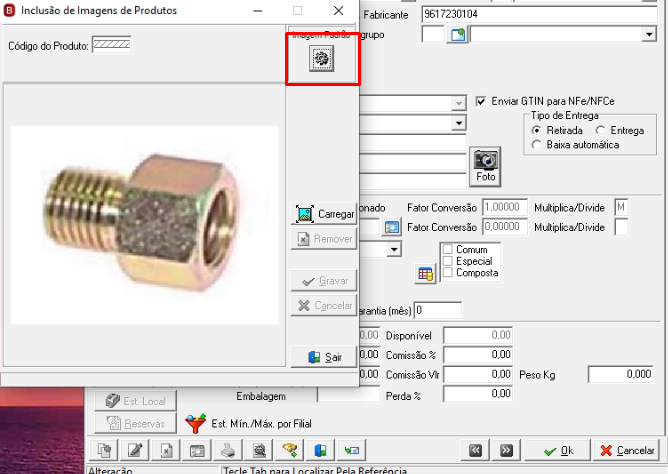Click the Carregar image button
The image size is (668, 474).
click(x=324, y=214)
